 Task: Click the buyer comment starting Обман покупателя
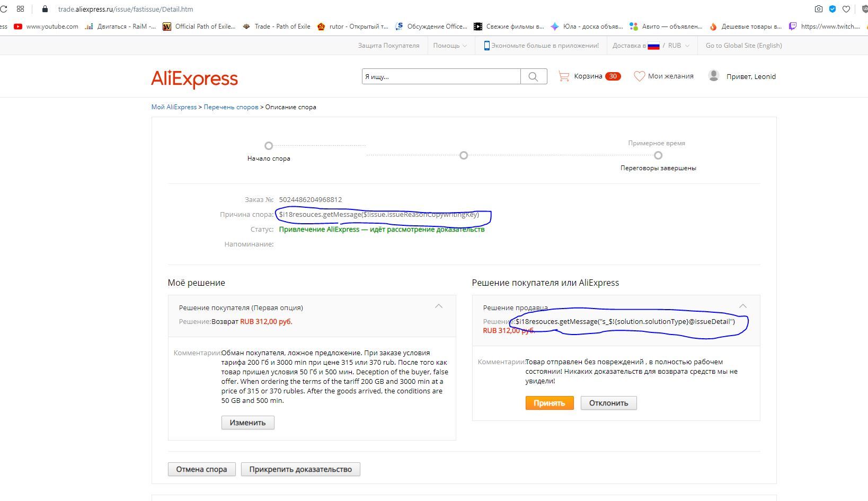335,376
